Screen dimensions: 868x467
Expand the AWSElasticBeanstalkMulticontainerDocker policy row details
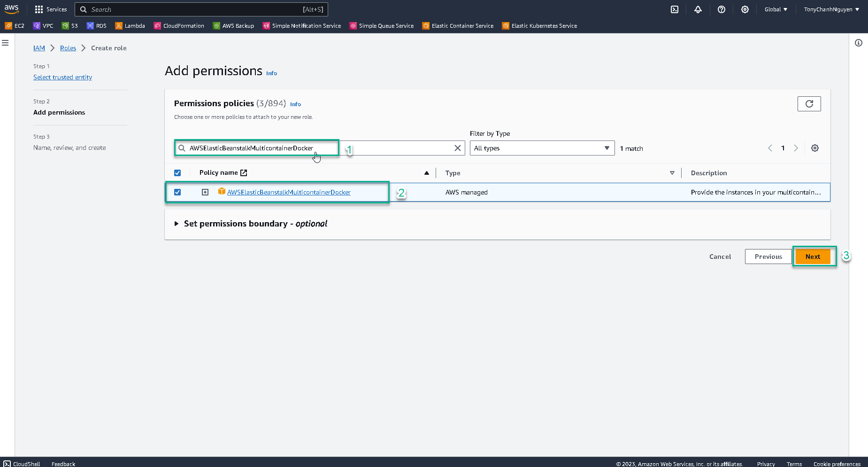pos(205,192)
